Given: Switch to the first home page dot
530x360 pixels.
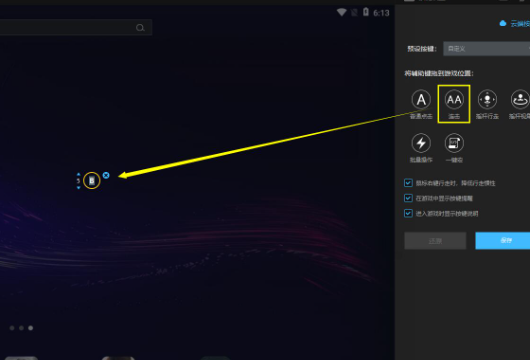Looking at the screenshot, I should pyautogui.click(x=12, y=328).
